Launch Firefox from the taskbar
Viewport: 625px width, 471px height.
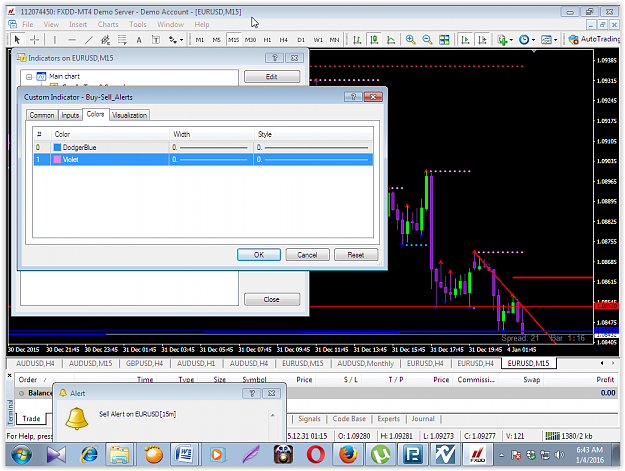348,455
